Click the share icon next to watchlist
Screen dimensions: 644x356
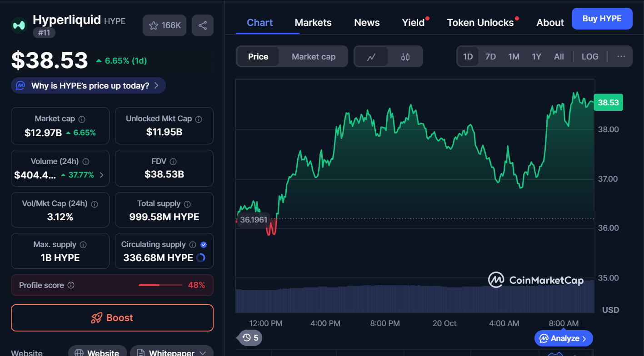pos(203,25)
